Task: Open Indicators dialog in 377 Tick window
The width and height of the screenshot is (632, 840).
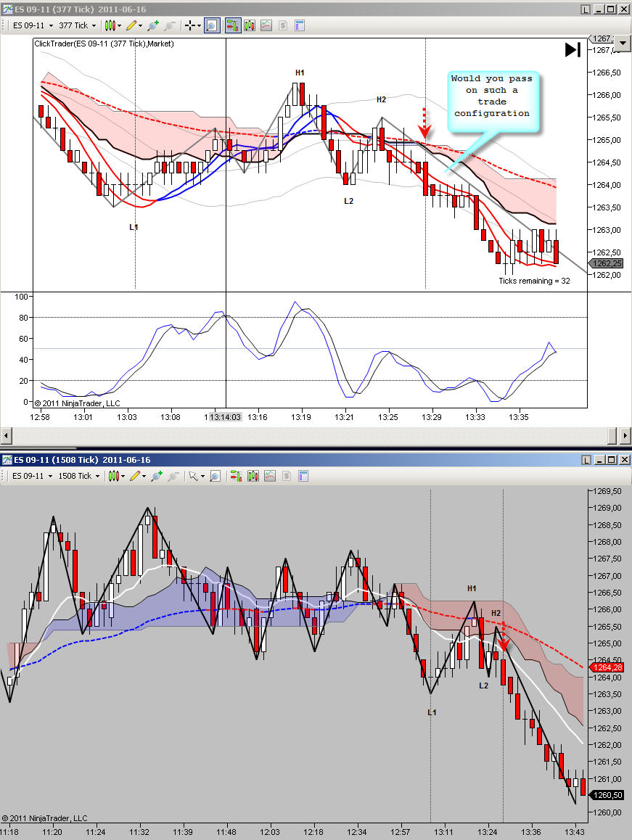Action: click(x=266, y=25)
